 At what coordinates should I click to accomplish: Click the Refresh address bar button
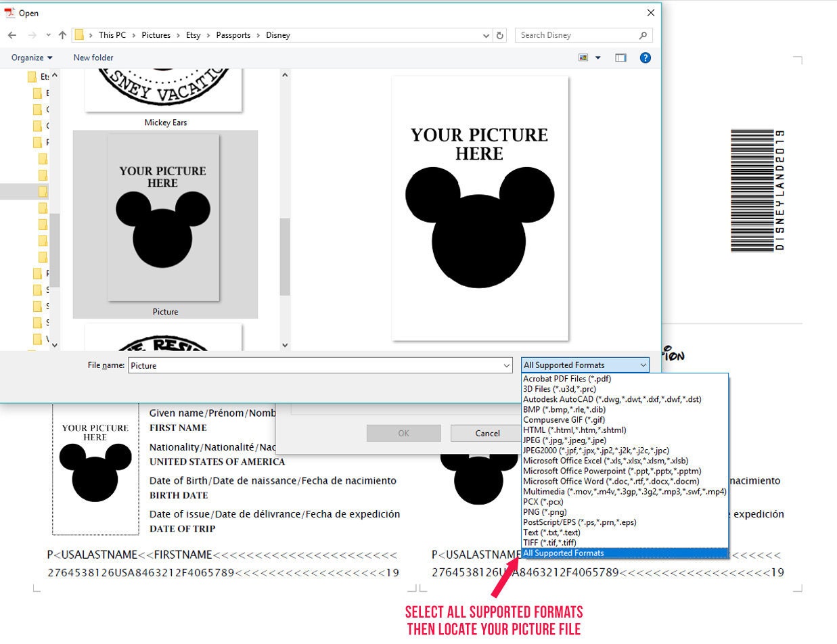500,35
